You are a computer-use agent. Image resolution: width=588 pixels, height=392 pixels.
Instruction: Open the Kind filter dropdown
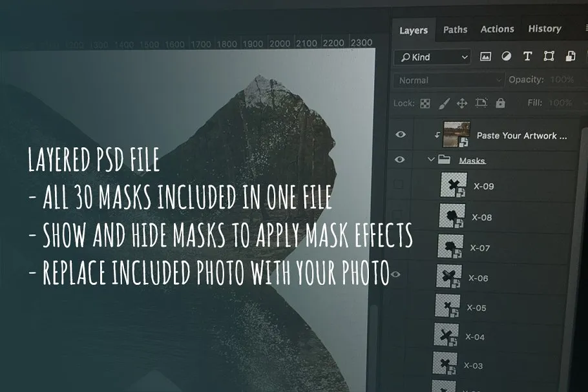(432, 57)
